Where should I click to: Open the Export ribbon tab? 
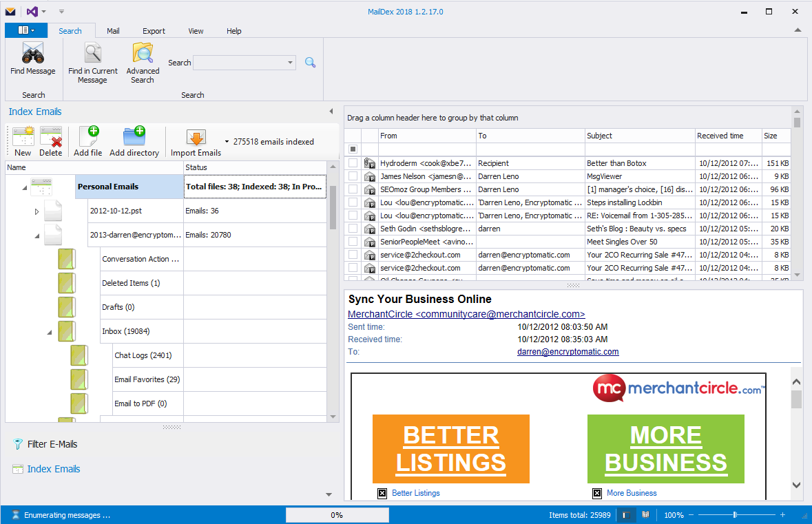(x=154, y=31)
